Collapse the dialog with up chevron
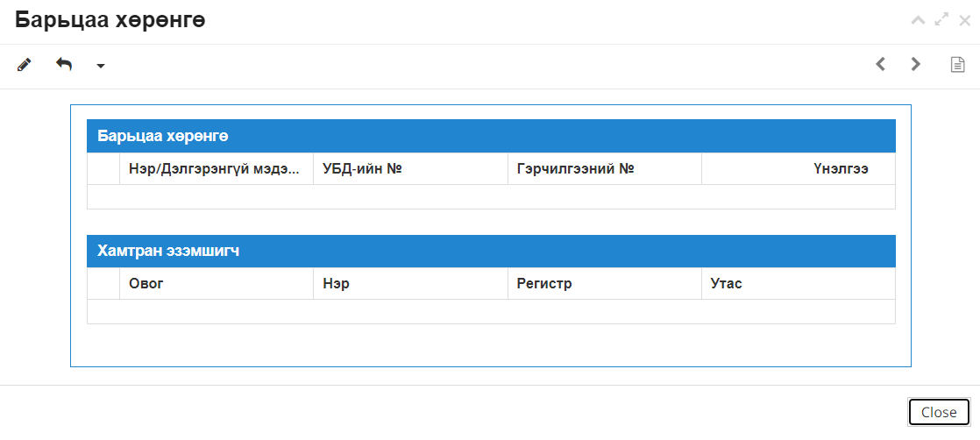Viewport: 980px width, 440px height. [918, 20]
